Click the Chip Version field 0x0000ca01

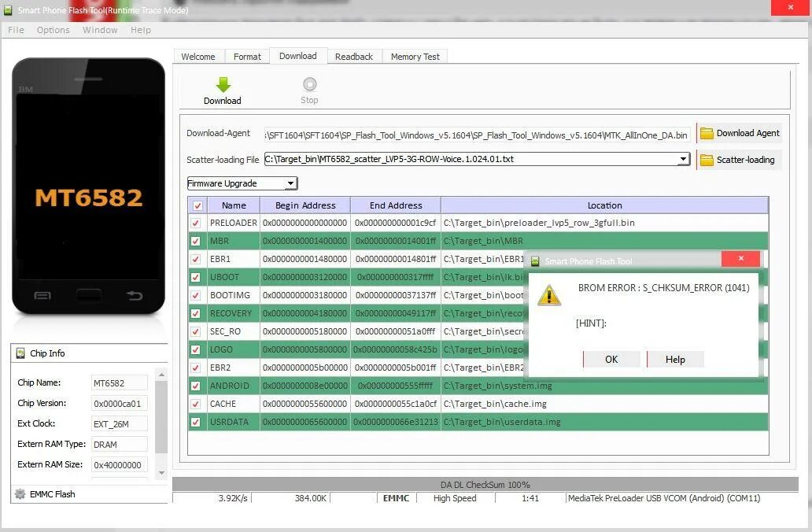119,404
